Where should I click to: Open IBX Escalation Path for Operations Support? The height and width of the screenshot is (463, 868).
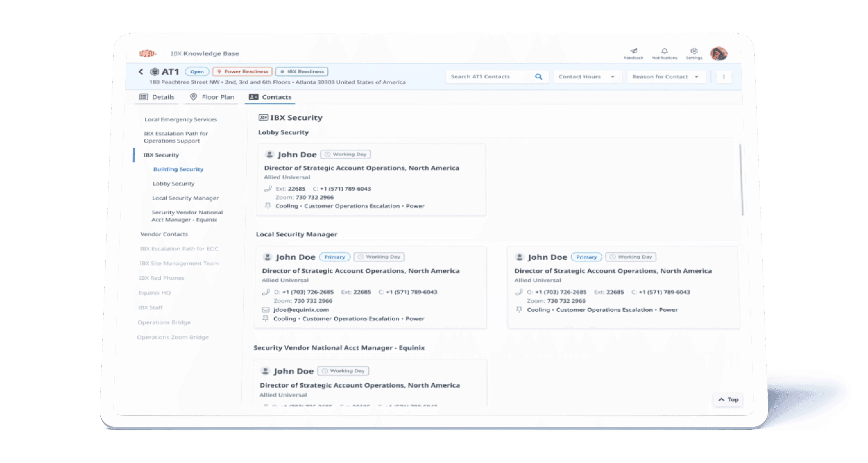tap(176, 137)
